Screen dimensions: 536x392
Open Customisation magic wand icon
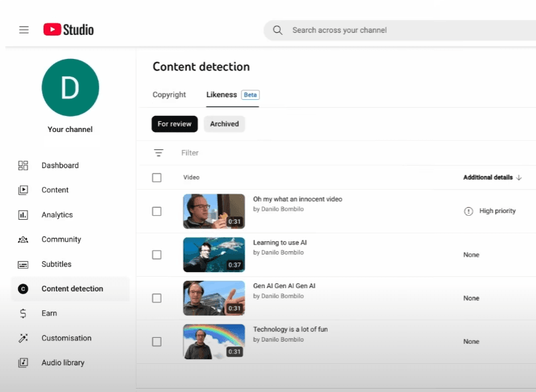point(23,338)
